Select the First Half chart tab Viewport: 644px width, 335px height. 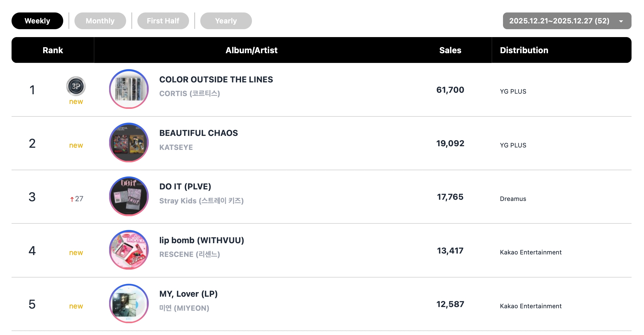(163, 21)
